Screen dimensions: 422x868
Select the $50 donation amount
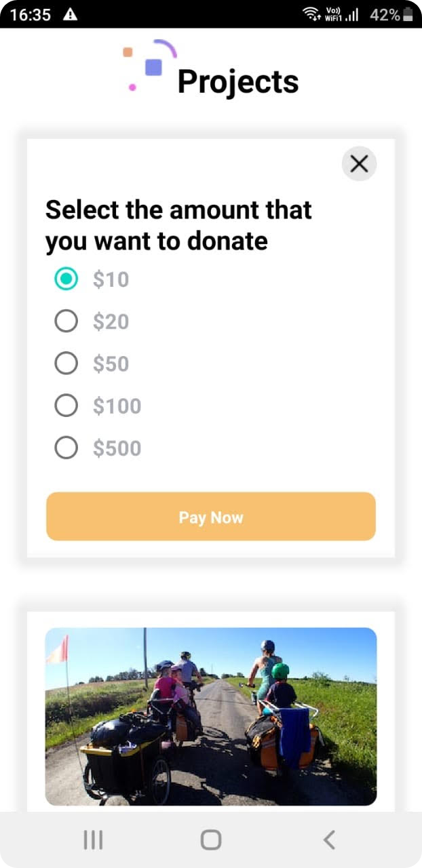66,363
